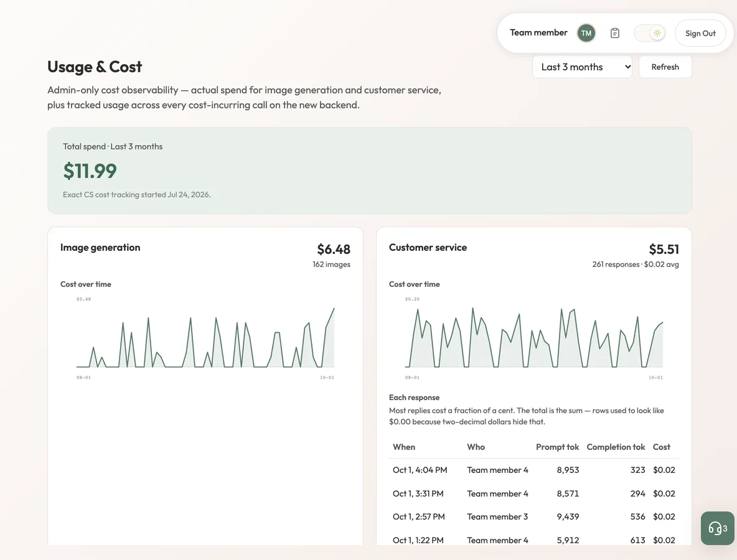Click the Image generation card title
This screenshot has height=560, width=737.
(x=100, y=248)
